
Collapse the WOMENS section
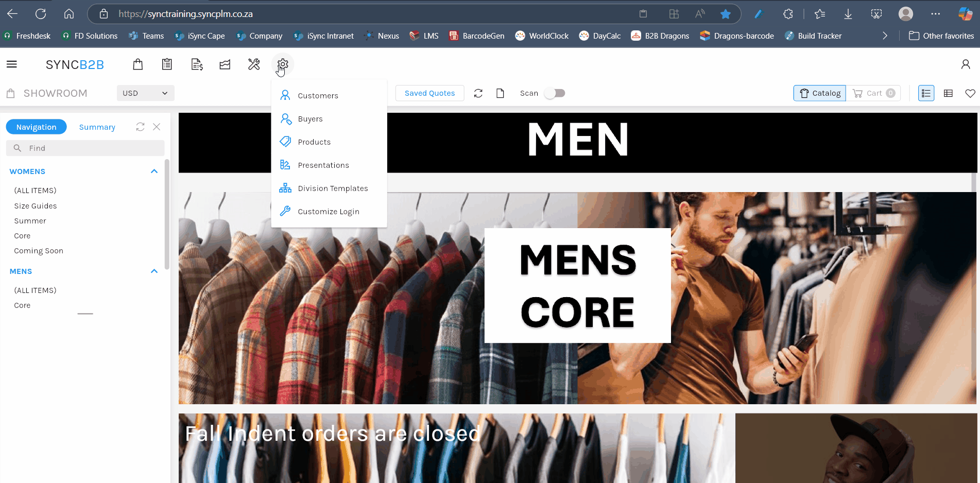click(x=154, y=171)
